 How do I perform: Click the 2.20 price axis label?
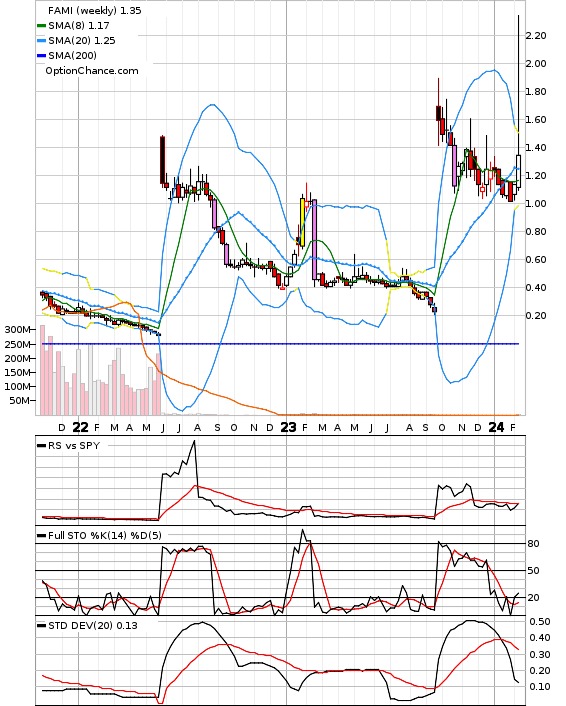click(x=536, y=36)
